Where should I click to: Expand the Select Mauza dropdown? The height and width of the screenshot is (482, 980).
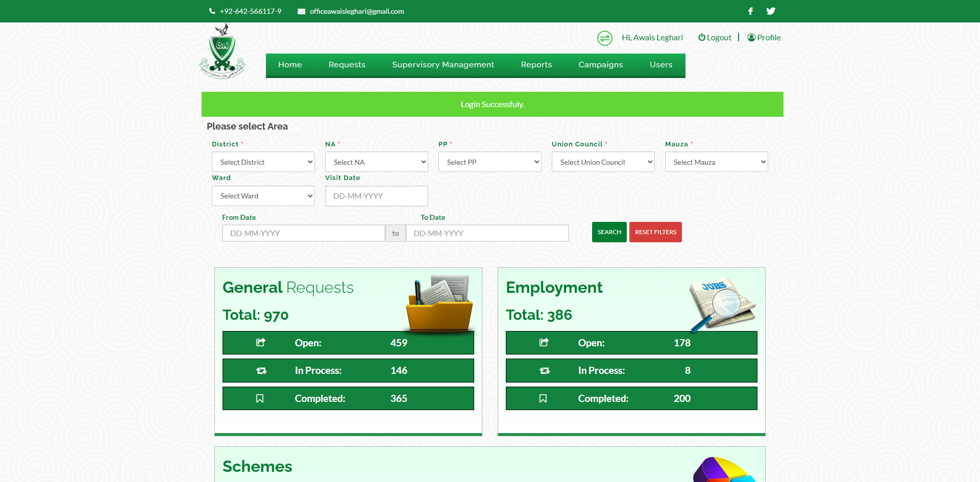coord(717,162)
